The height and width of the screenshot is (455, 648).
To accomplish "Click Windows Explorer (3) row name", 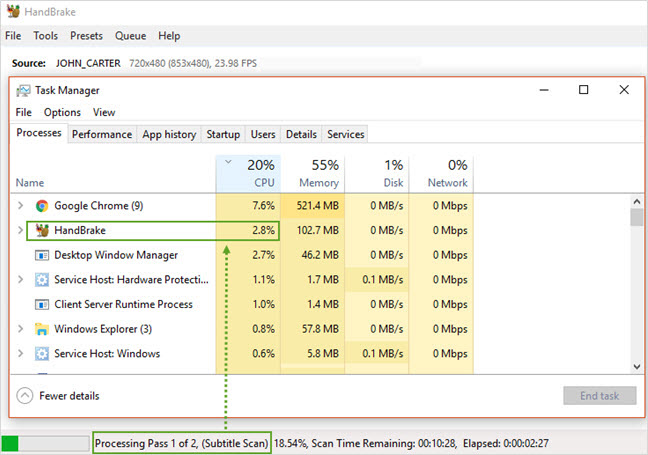I will pyautogui.click(x=103, y=329).
